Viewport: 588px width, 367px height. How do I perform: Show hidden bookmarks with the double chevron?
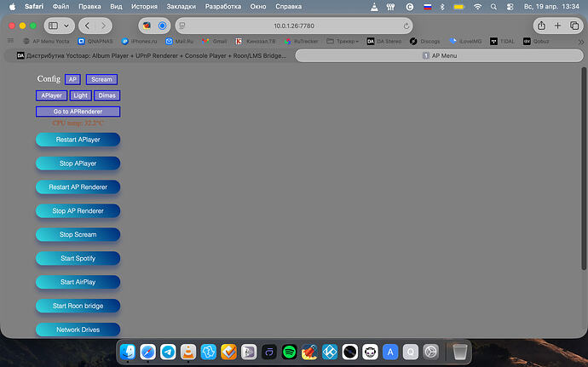click(x=581, y=42)
